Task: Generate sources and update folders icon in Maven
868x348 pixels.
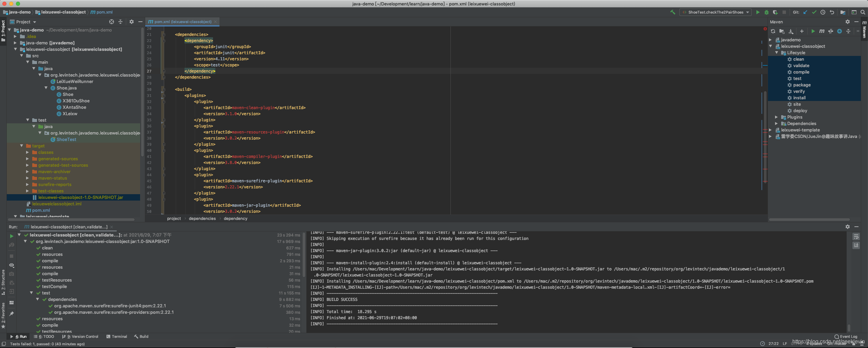Action: click(782, 31)
